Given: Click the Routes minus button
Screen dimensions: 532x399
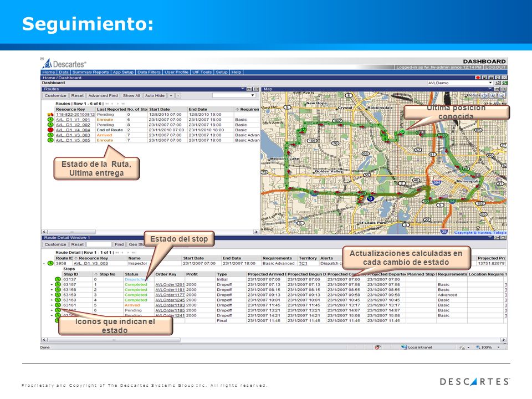Looking at the screenshot, I should 178,96.
